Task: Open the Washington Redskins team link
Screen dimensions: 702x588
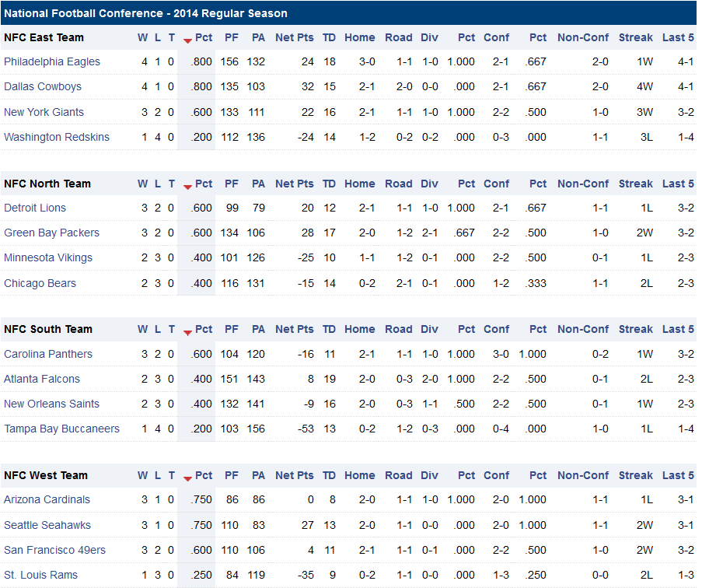Action: coord(57,137)
